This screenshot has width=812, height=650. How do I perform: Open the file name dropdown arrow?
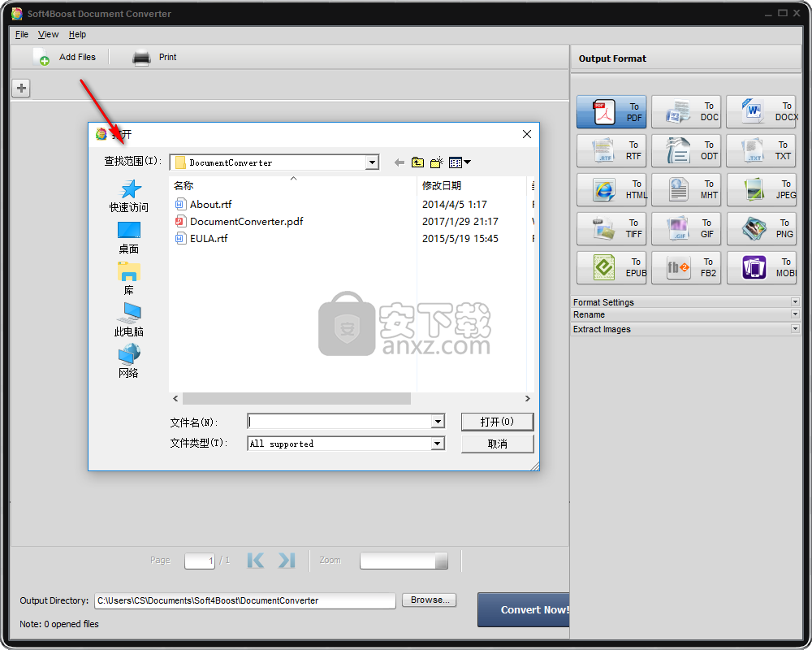(438, 422)
